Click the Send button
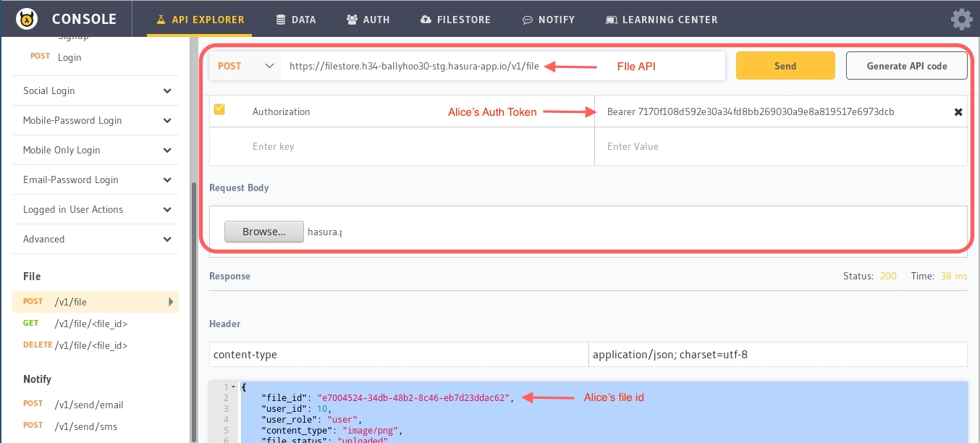980x443 pixels. (x=785, y=66)
